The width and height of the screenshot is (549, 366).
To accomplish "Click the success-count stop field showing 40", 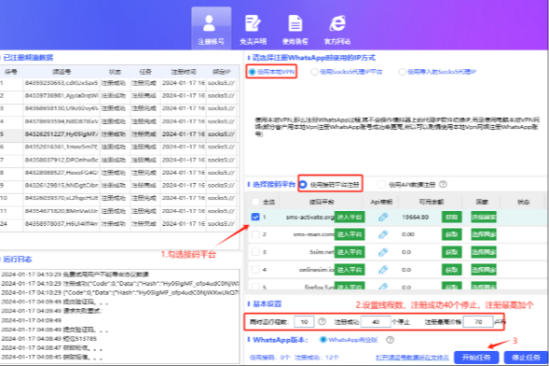I will click(376, 322).
